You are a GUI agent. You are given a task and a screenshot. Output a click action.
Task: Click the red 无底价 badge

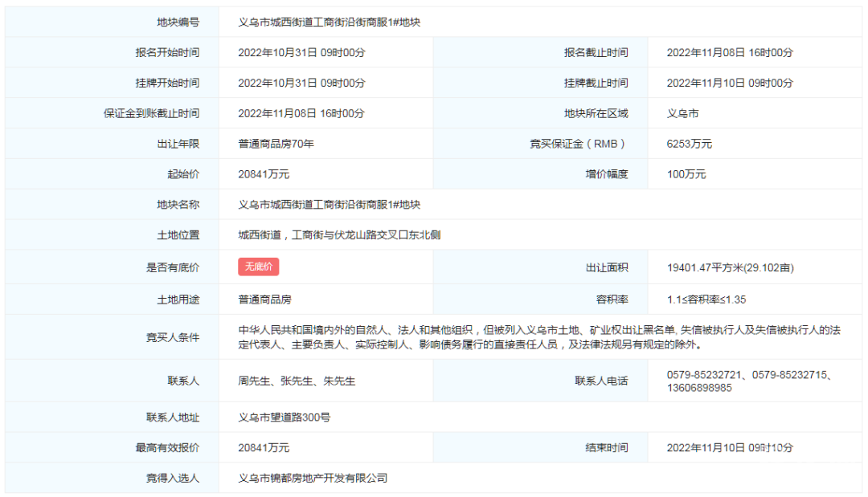258,267
